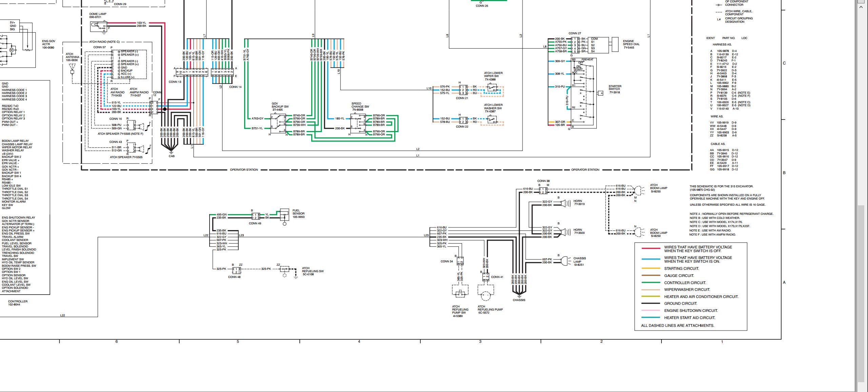Click the 'CONN 13' connector label
Viewport: 868px width, 392px height.
[175, 82]
